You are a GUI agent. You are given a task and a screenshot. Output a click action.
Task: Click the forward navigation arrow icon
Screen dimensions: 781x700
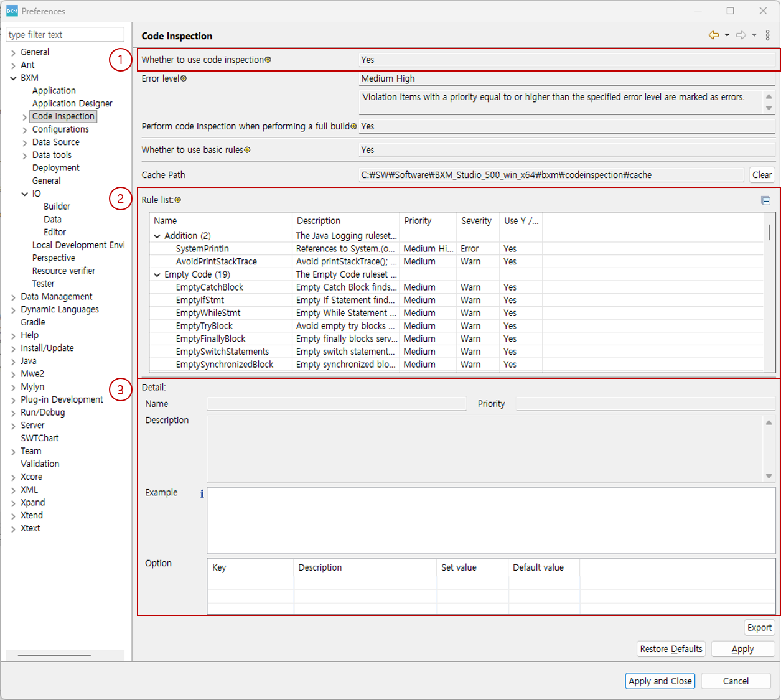pyautogui.click(x=741, y=35)
